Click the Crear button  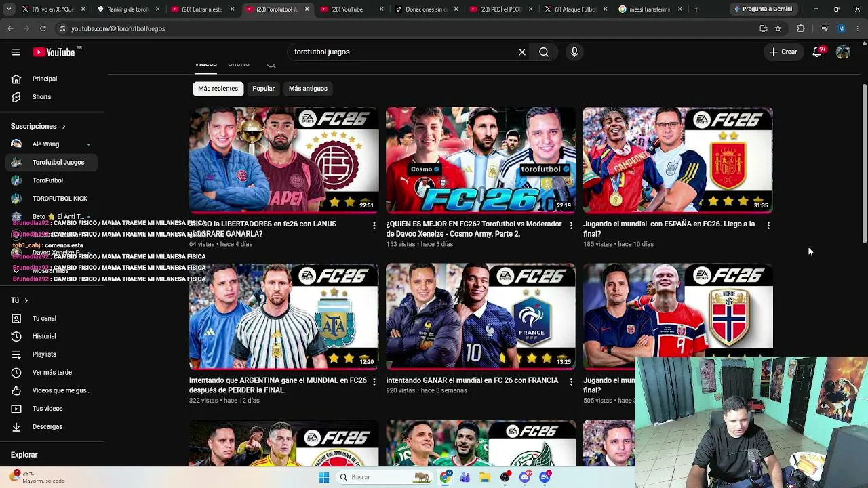point(783,52)
